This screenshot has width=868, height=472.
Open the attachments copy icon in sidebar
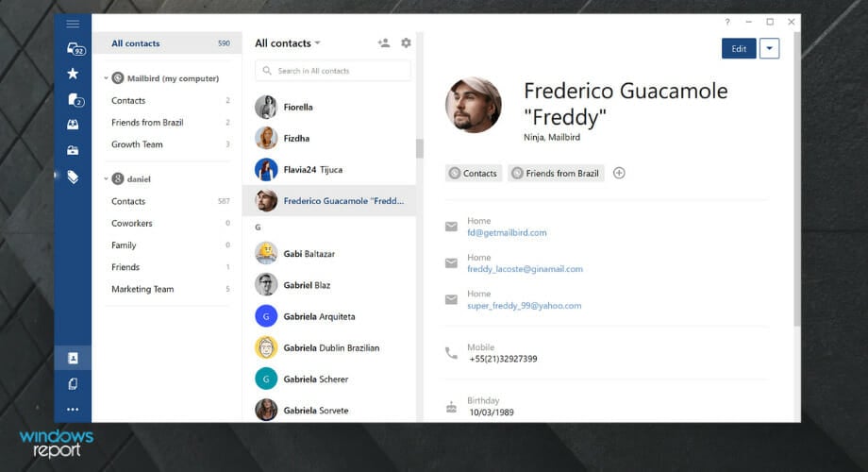coord(73,384)
